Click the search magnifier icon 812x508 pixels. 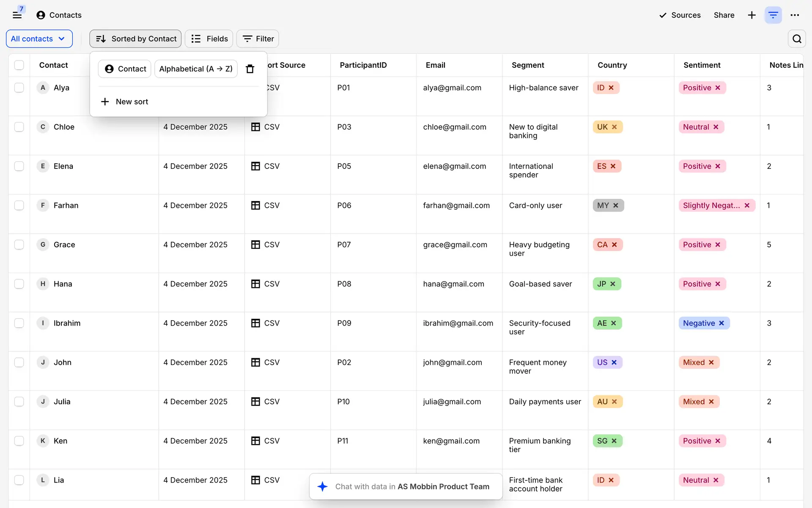797,39
